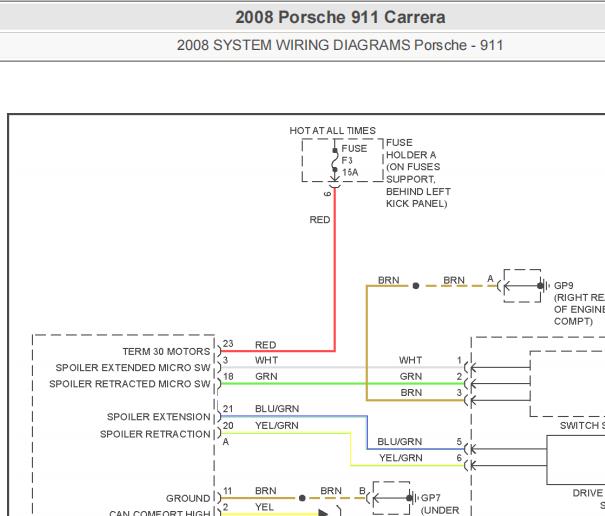Click the 'YEL/GRN' label near connector pin 6
This screenshot has height=516, width=605.
(x=401, y=458)
